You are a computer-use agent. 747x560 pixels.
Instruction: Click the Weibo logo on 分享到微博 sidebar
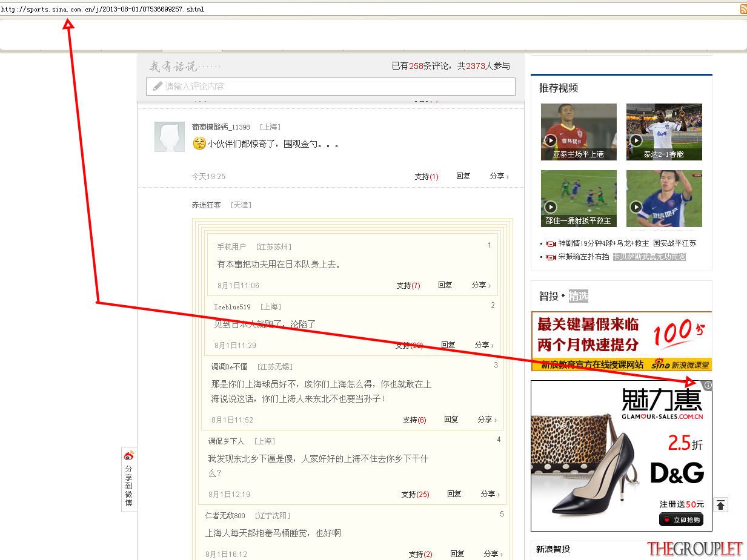pos(128,456)
